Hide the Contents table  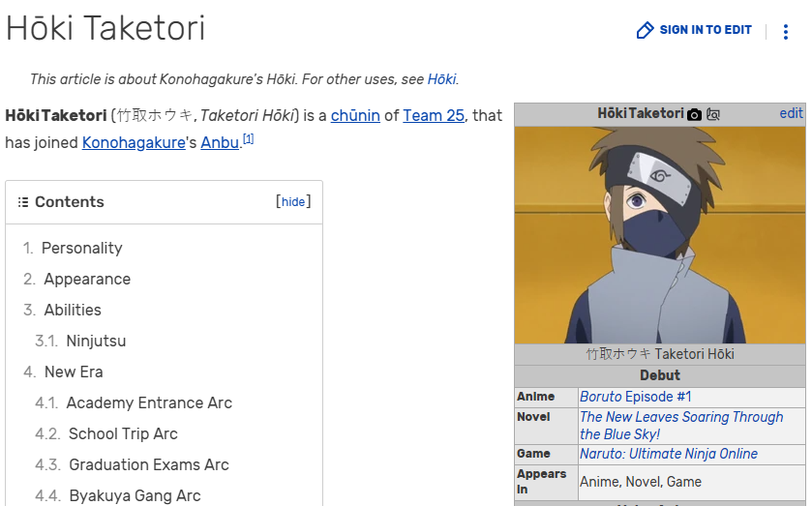pos(293,201)
